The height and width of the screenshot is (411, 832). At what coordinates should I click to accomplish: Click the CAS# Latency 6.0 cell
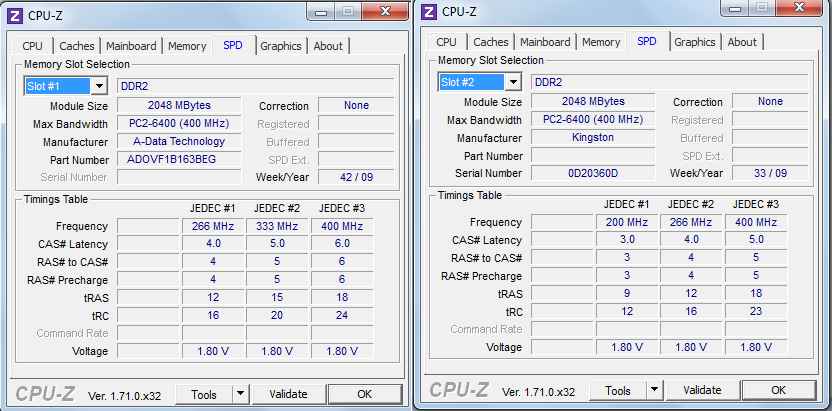pyautogui.click(x=342, y=244)
